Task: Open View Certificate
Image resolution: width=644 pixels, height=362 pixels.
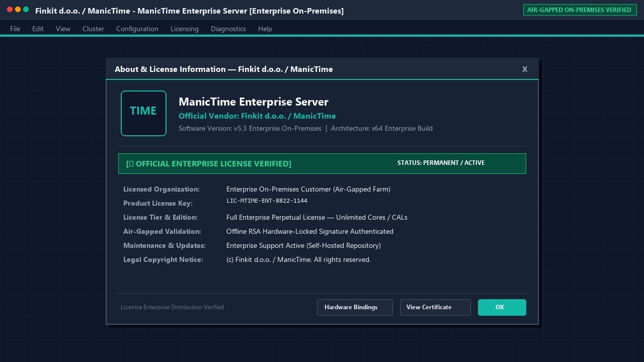Action: click(x=435, y=307)
